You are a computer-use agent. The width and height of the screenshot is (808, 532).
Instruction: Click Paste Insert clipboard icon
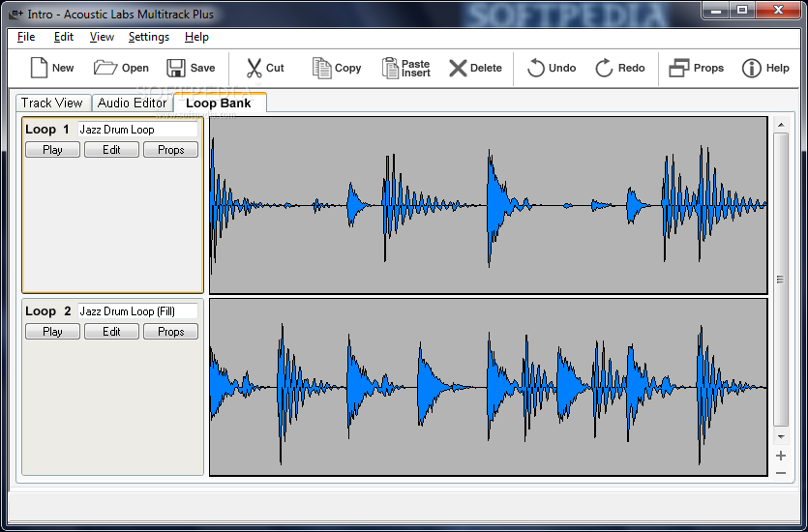point(390,68)
